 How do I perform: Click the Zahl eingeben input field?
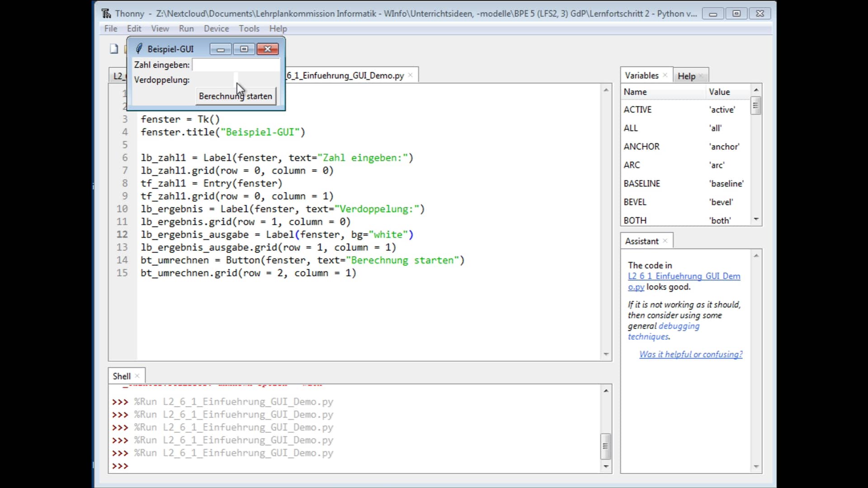click(236, 65)
